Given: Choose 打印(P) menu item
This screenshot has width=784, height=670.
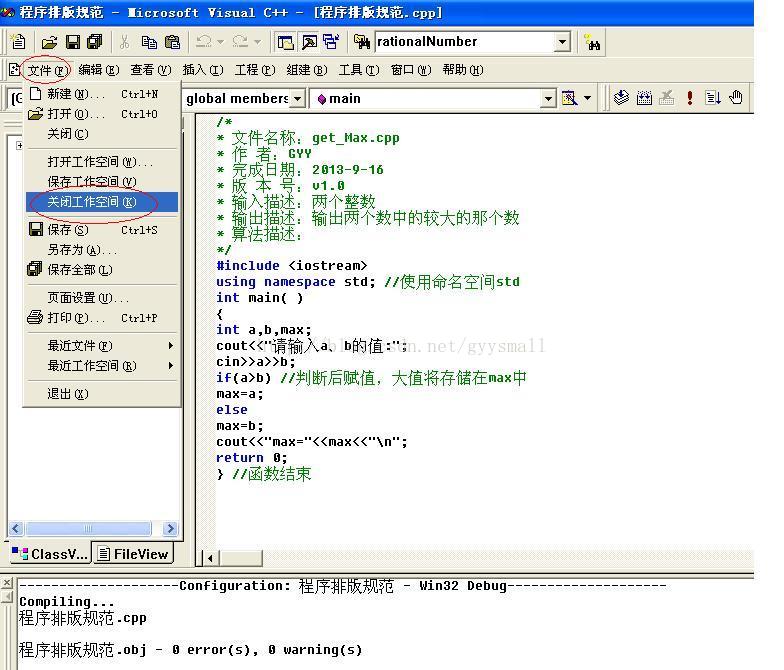Looking at the screenshot, I should click(x=102, y=318).
